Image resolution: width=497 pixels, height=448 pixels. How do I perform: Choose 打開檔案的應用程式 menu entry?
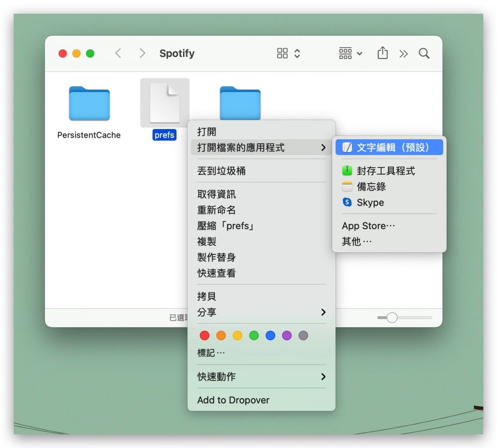pos(261,148)
